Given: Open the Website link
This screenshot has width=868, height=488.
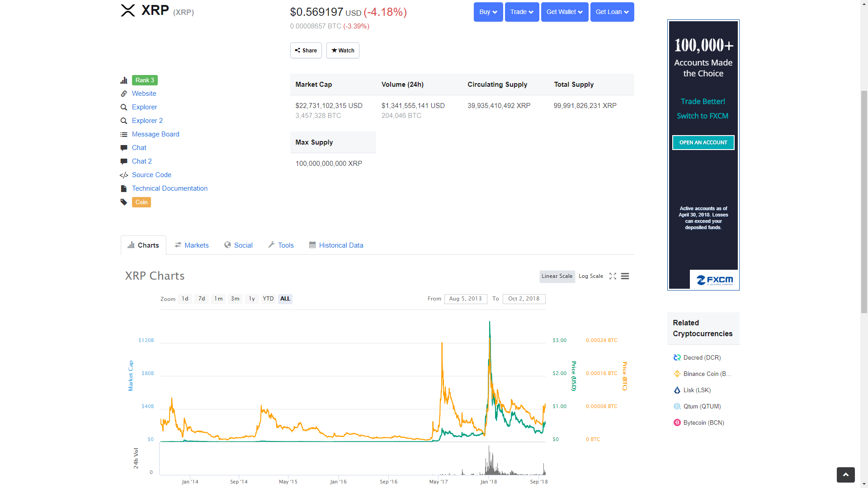Looking at the screenshot, I should pos(144,94).
